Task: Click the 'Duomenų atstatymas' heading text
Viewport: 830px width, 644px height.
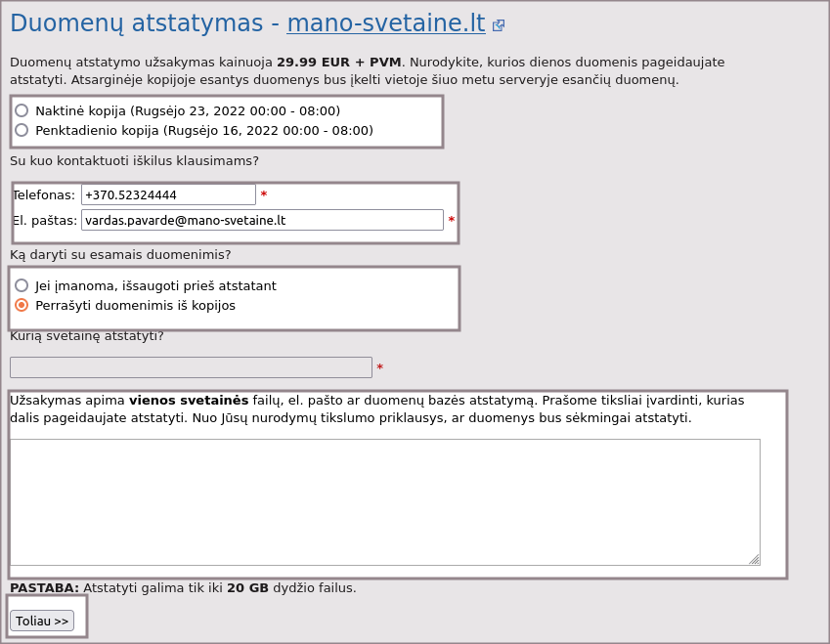Action: point(136,23)
